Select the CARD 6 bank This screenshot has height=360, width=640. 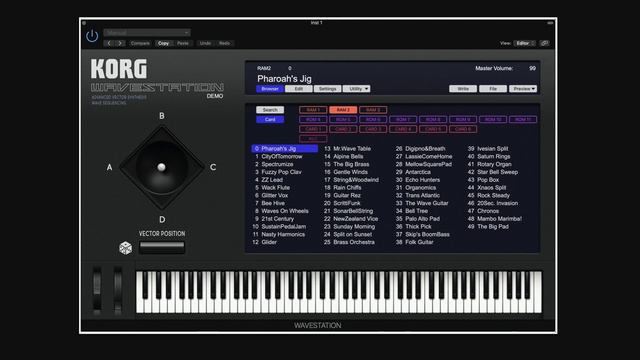[x=463, y=129]
